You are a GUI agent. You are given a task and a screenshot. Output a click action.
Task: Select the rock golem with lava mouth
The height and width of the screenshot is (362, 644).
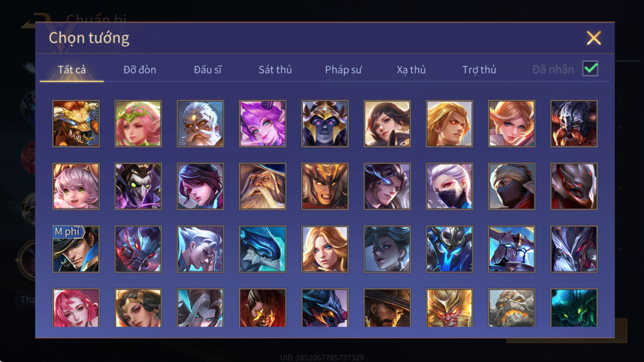point(512,308)
